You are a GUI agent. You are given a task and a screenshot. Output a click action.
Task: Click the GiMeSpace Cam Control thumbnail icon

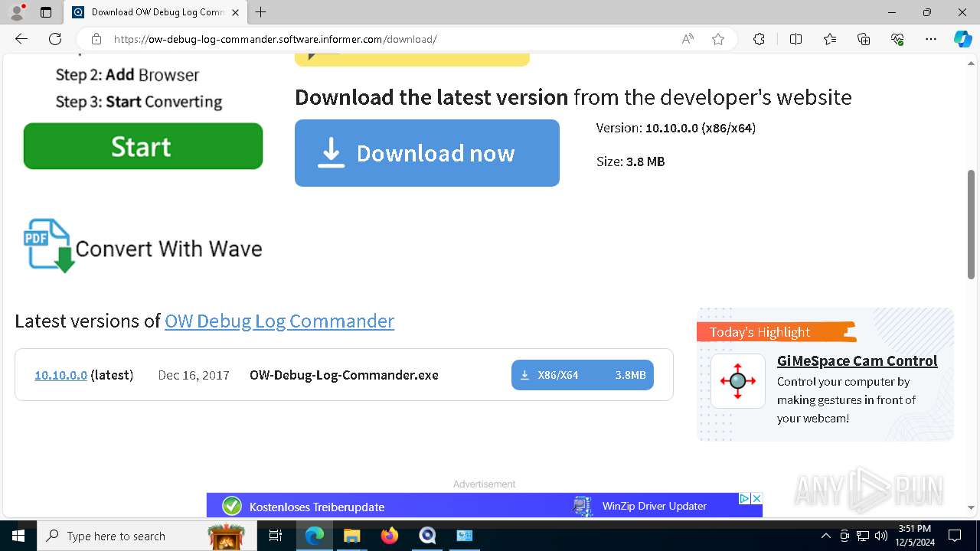[x=738, y=381]
